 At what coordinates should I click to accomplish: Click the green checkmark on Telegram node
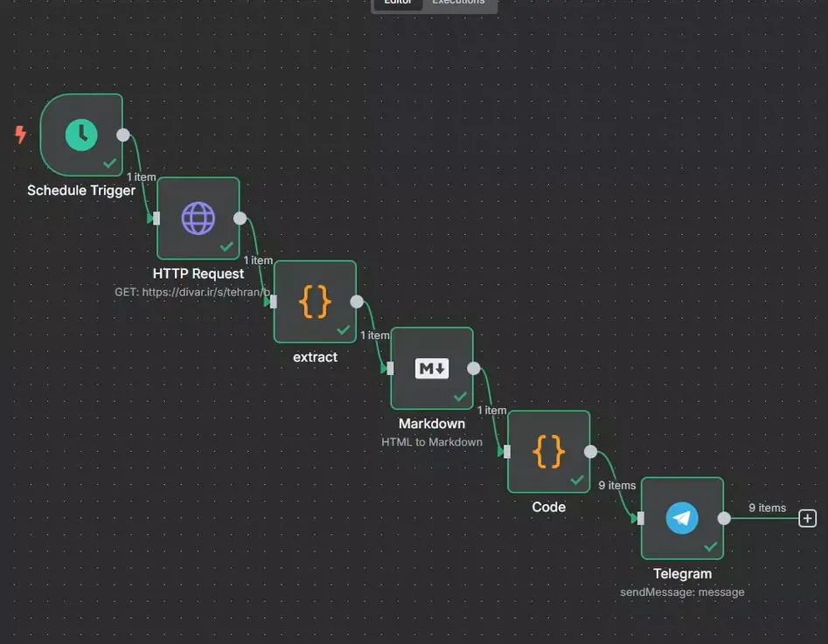pos(711,547)
